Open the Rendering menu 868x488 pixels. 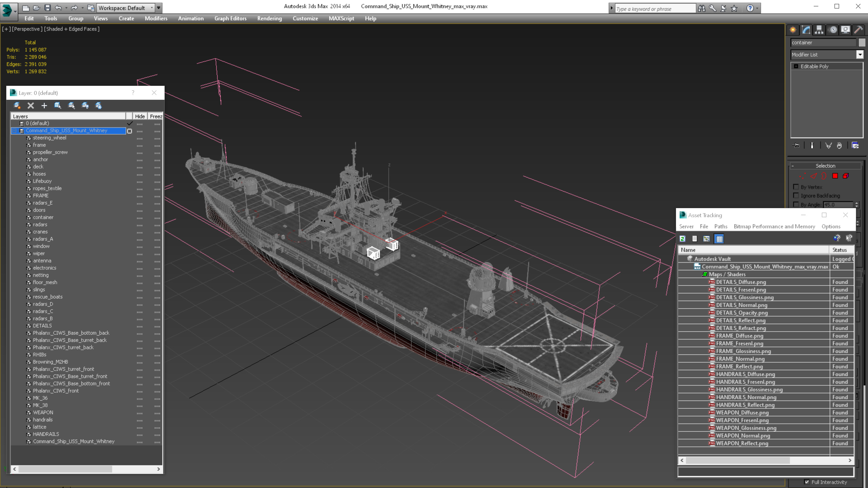pos(269,18)
